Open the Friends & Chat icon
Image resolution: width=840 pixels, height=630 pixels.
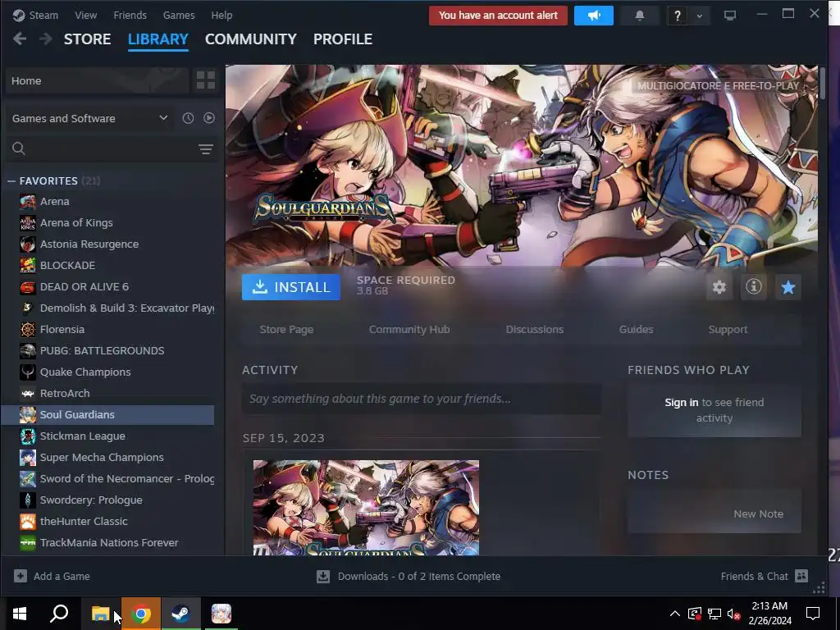[801, 576]
